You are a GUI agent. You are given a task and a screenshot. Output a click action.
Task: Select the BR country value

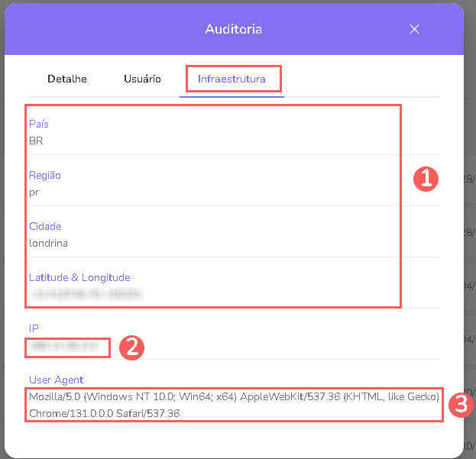(x=36, y=141)
